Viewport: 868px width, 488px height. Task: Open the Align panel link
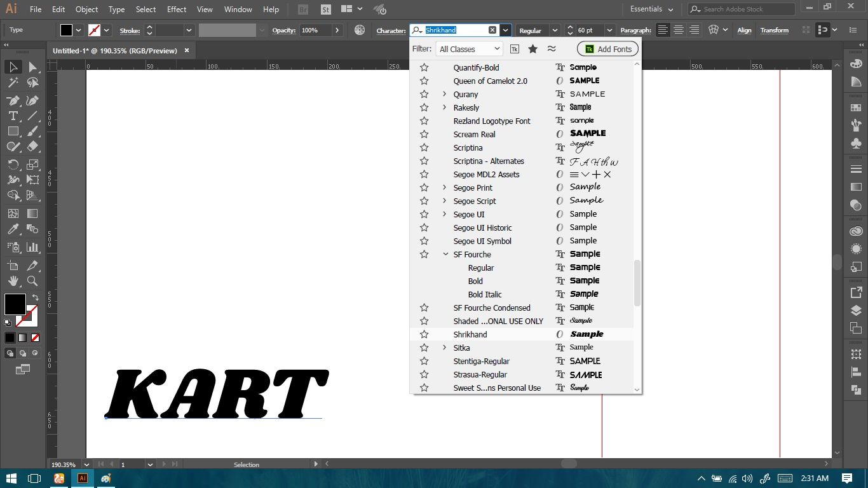click(744, 30)
